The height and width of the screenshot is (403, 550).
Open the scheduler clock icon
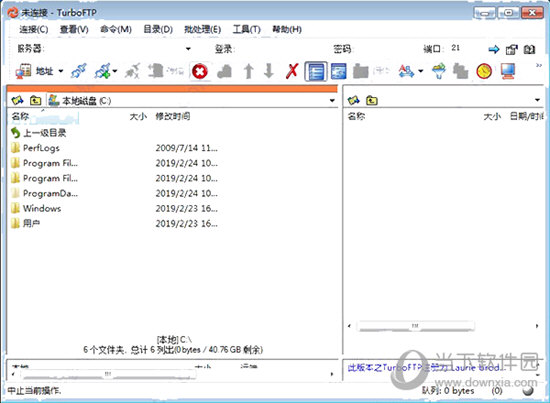484,71
